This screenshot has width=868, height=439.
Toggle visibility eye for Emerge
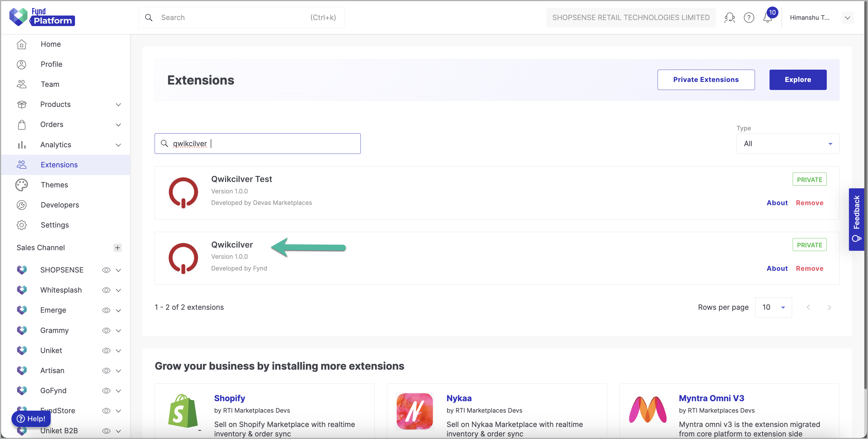click(x=106, y=310)
